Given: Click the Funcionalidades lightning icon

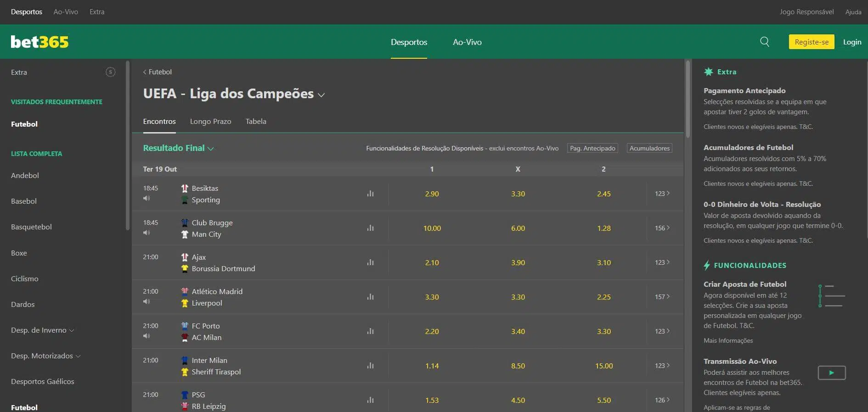Looking at the screenshot, I should 707,265.
